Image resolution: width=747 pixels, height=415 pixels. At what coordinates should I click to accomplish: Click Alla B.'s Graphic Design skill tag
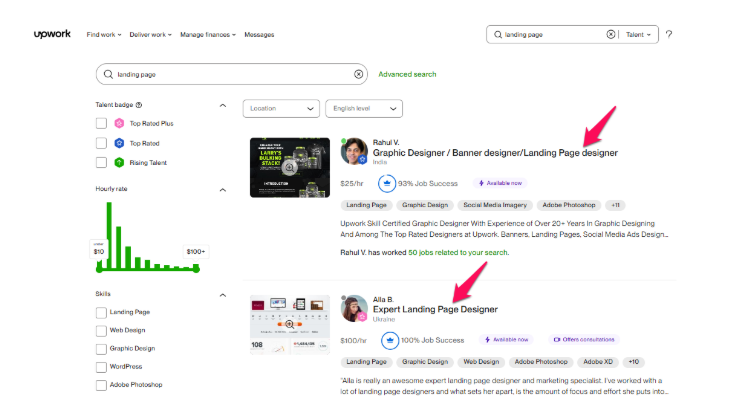(x=425, y=362)
